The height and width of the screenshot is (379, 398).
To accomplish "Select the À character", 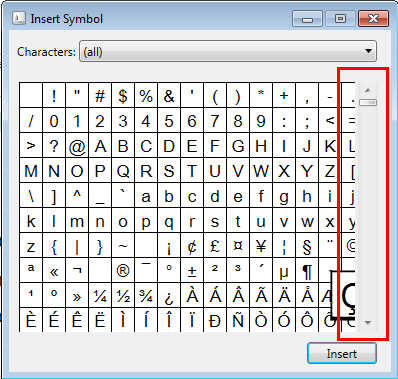I will point(192,296).
